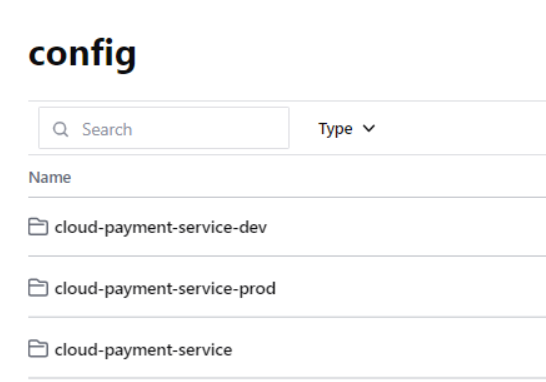Click the Search placeholder text
546x382 pixels.
(107, 130)
